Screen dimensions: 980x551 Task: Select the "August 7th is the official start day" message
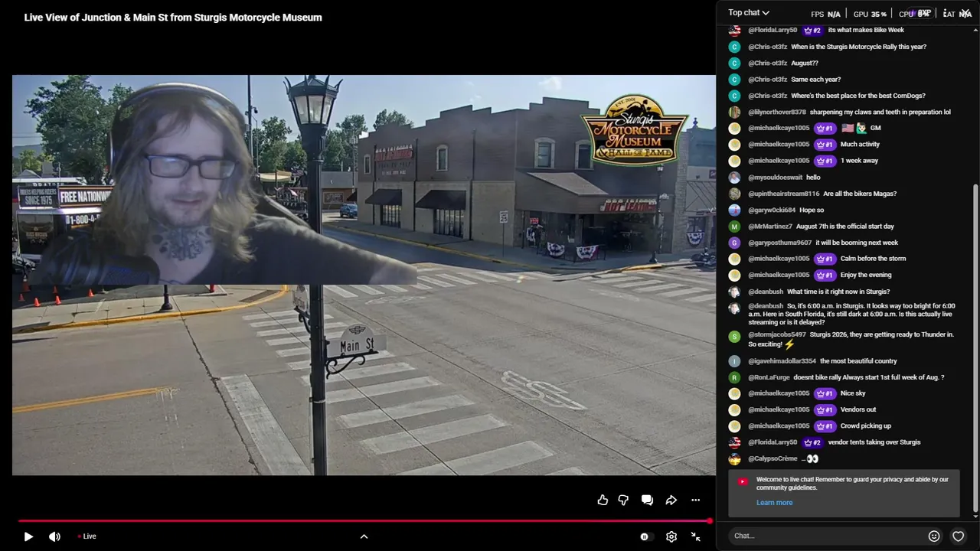pyautogui.click(x=845, y=227)
